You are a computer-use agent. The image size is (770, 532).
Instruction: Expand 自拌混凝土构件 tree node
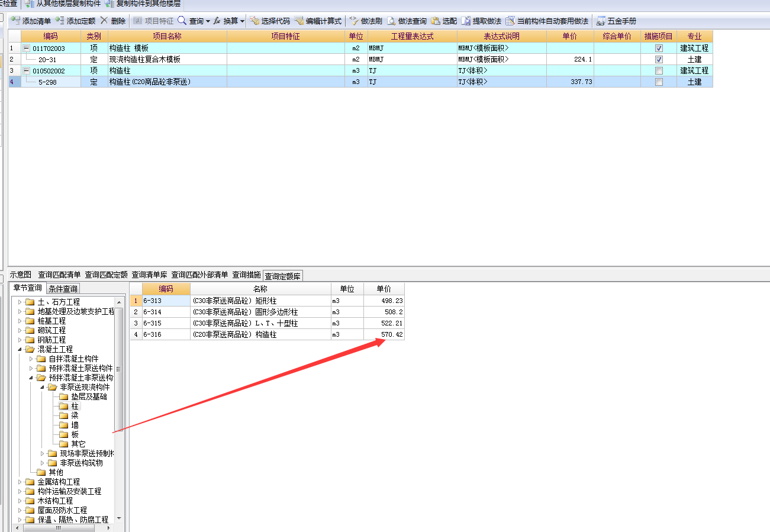coord(31,359)
